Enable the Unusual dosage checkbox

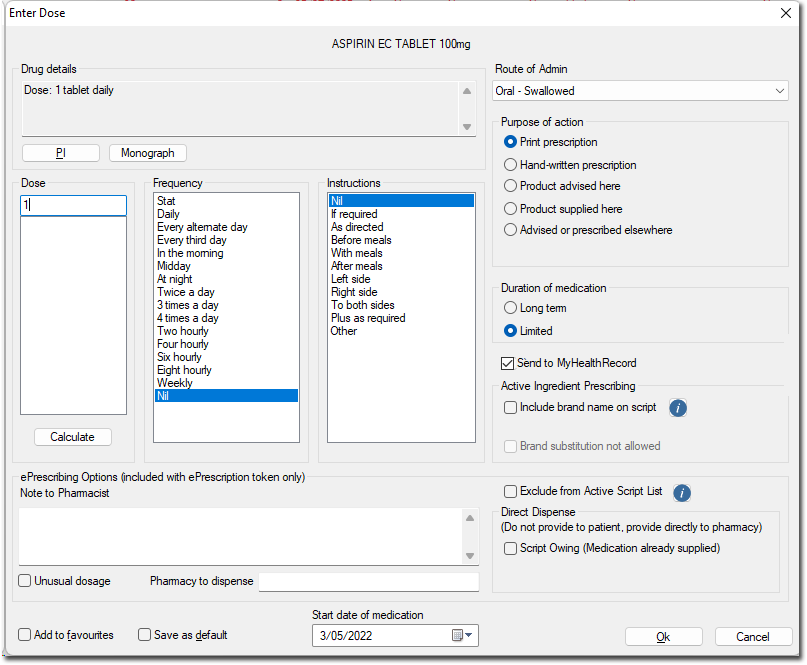pyautogui.click(x=25, y=581)
